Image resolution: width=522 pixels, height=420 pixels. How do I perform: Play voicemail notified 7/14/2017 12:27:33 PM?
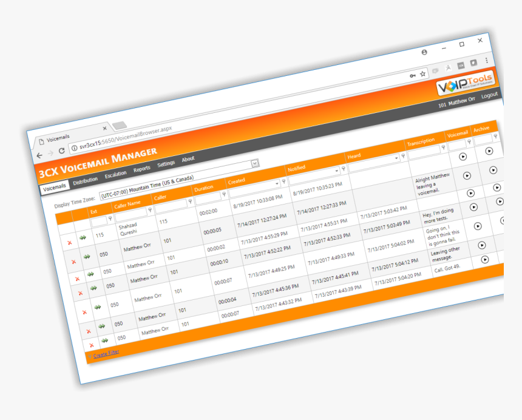coord(467,175)
